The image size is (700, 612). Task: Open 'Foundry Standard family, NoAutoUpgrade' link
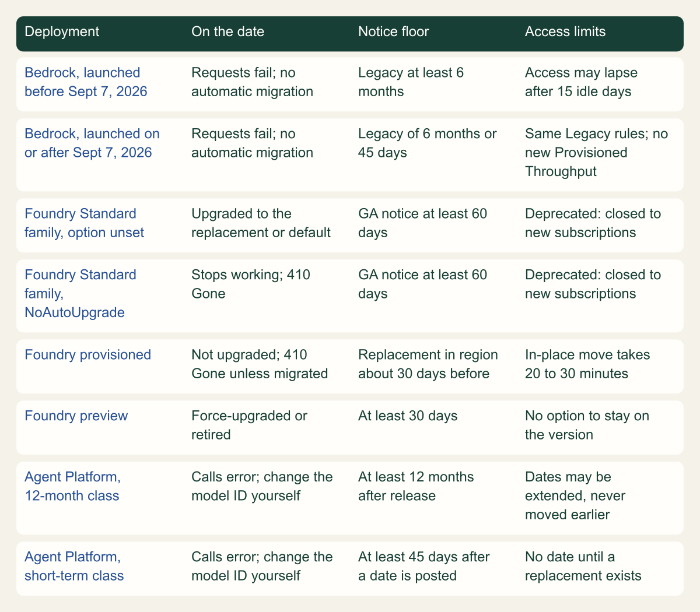[x=80, y=294]
